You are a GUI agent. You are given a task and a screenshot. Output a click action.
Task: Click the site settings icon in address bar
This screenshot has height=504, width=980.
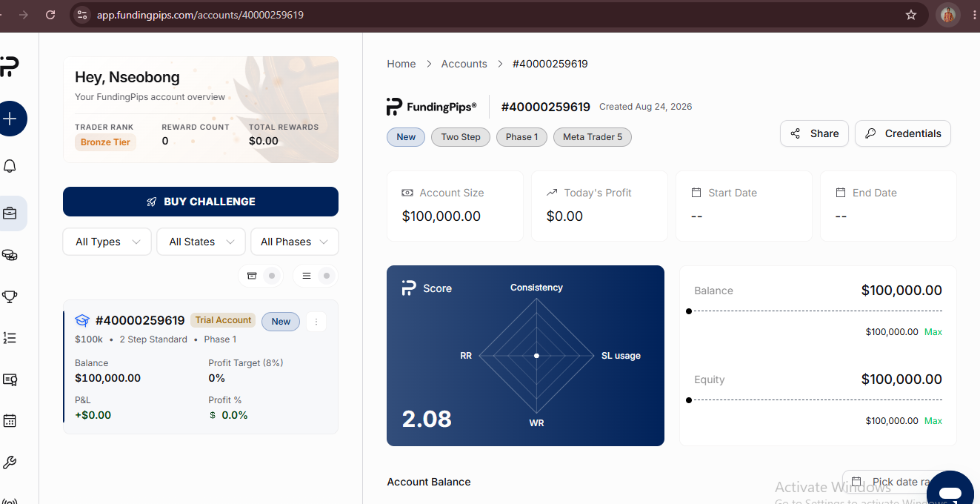(82, 15)
